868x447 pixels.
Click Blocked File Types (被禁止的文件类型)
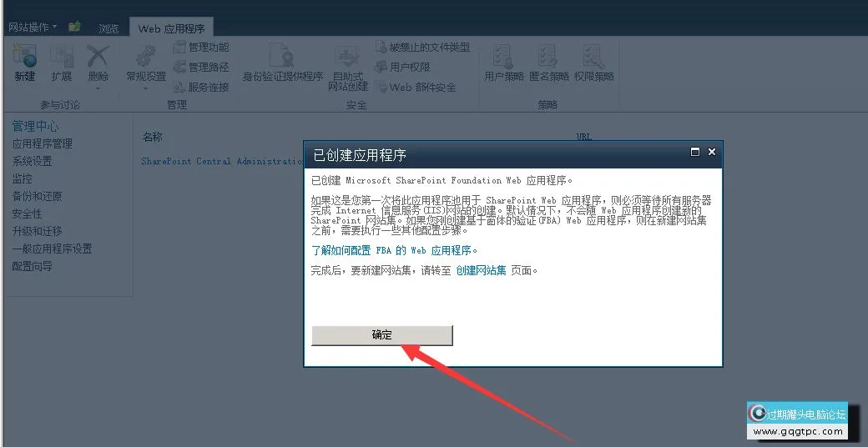421,48
